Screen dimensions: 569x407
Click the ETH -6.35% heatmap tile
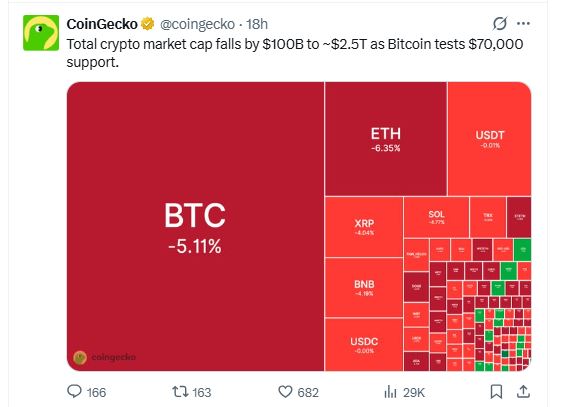386,139
